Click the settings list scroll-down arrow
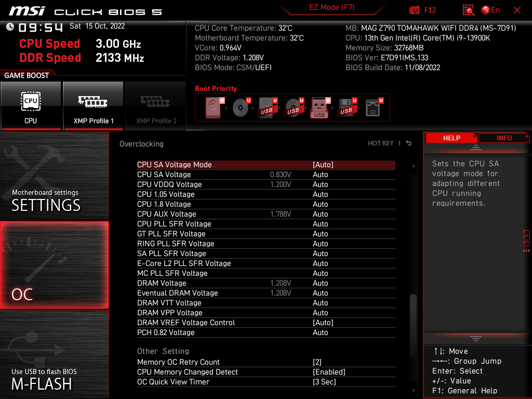This screenshot has height=399, width=532. pyautogui.click(x=413, y=391)
